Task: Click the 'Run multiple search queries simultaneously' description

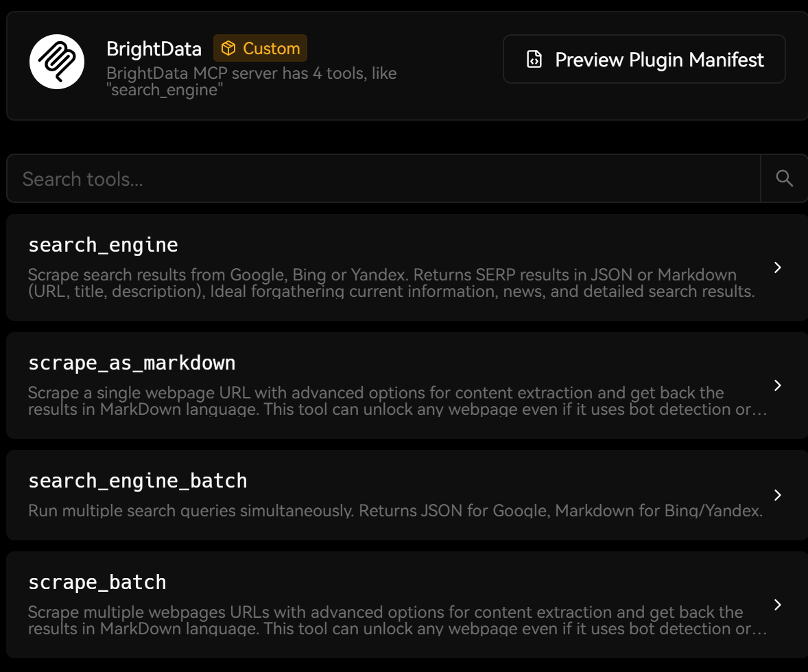Action: coord(395,511)
